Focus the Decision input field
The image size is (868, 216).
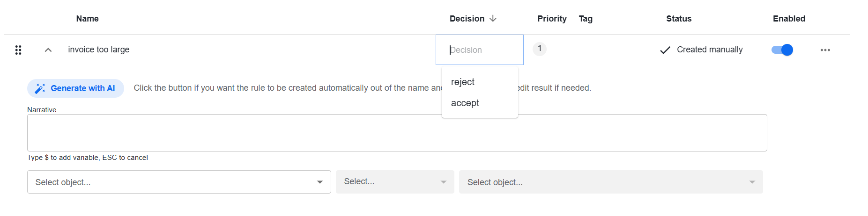(480, 50)
